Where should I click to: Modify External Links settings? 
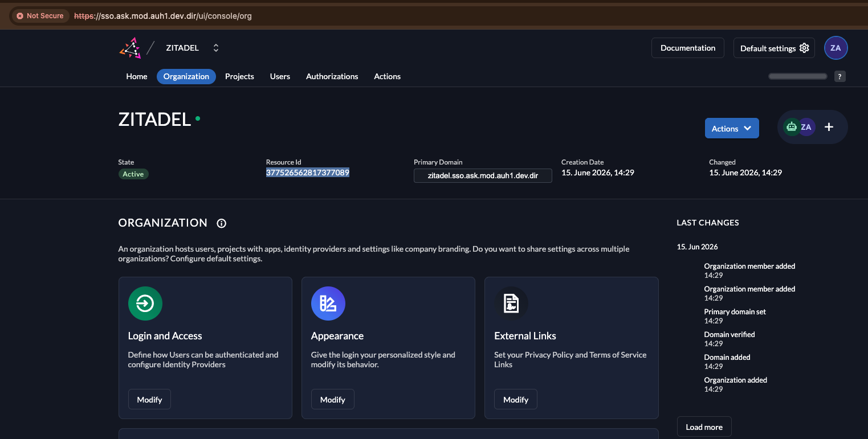pyautogui.click(x=516, y=400)
